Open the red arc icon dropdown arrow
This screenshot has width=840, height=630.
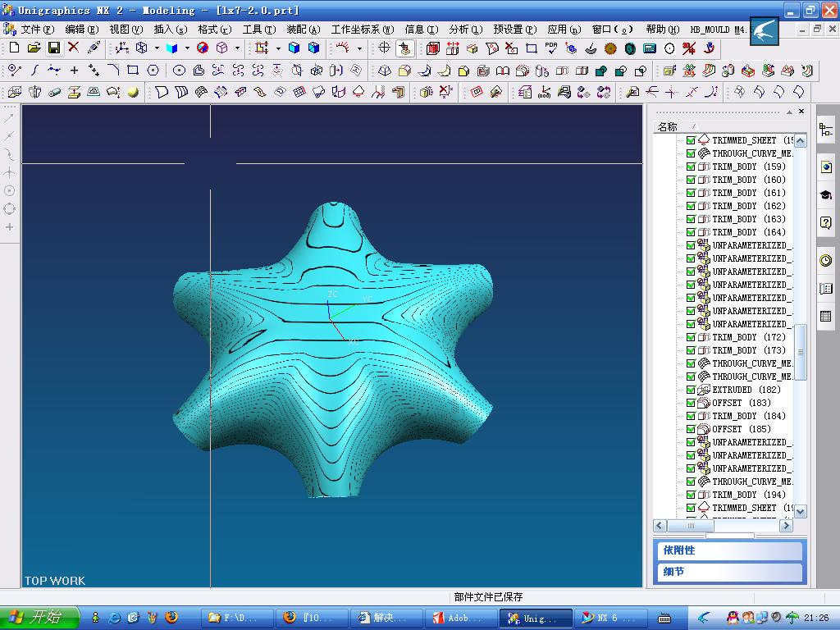pos(359,48)
